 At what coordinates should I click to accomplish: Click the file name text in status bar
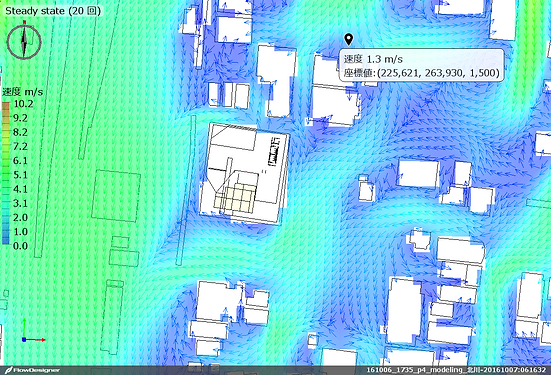(x=456, y=370)
